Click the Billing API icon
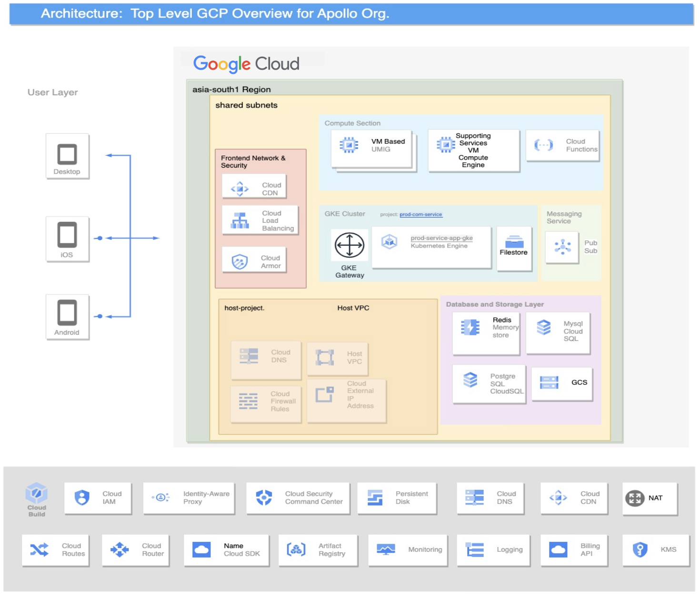 [x=558, y=549]
